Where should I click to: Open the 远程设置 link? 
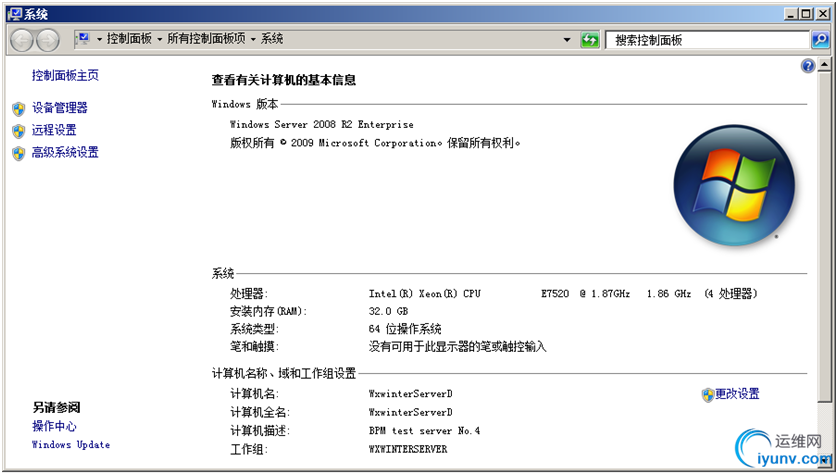[x=54, y=130]
